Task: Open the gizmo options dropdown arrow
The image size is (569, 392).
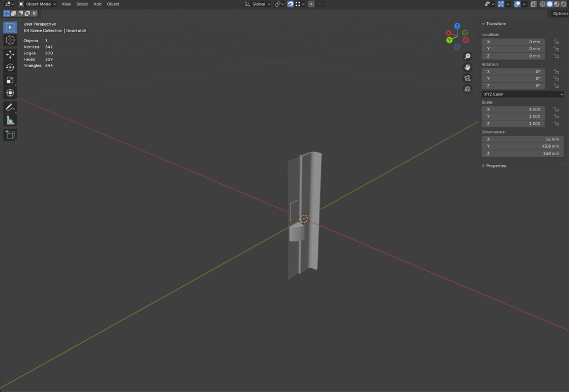Action: pos(508,4)
